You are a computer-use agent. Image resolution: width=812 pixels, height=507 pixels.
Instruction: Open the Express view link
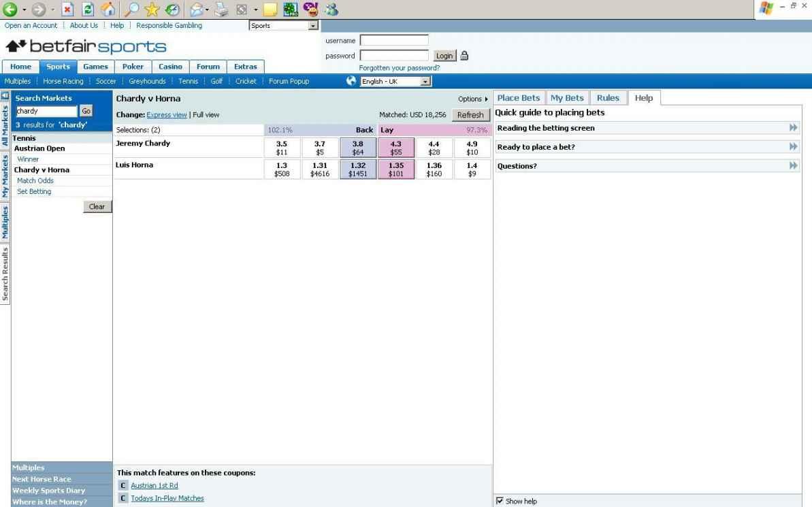coord(166,115)
